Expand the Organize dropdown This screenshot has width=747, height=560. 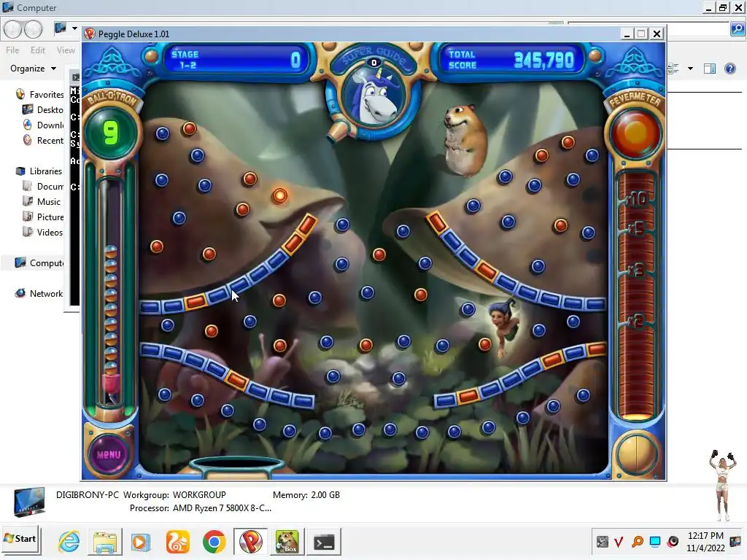click(33, 69)
